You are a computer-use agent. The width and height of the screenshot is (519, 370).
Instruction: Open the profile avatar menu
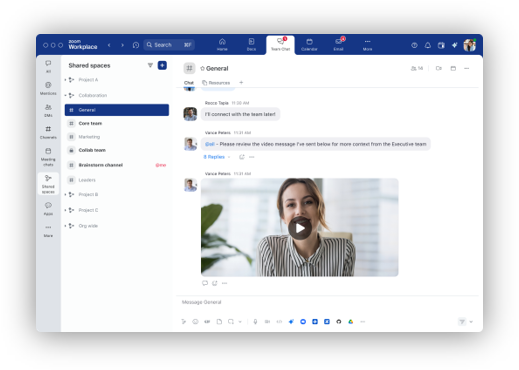[x=470, y=45]
